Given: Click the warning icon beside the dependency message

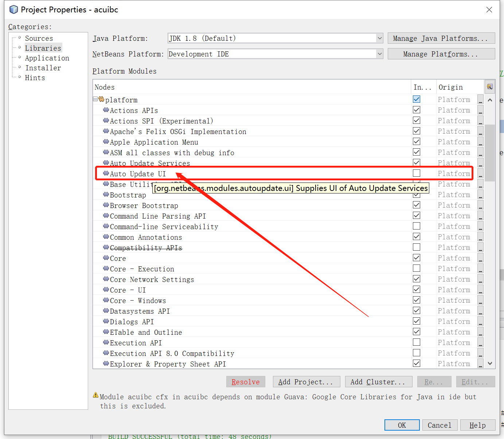Looking at the screenshot, I should coord(96,395).
